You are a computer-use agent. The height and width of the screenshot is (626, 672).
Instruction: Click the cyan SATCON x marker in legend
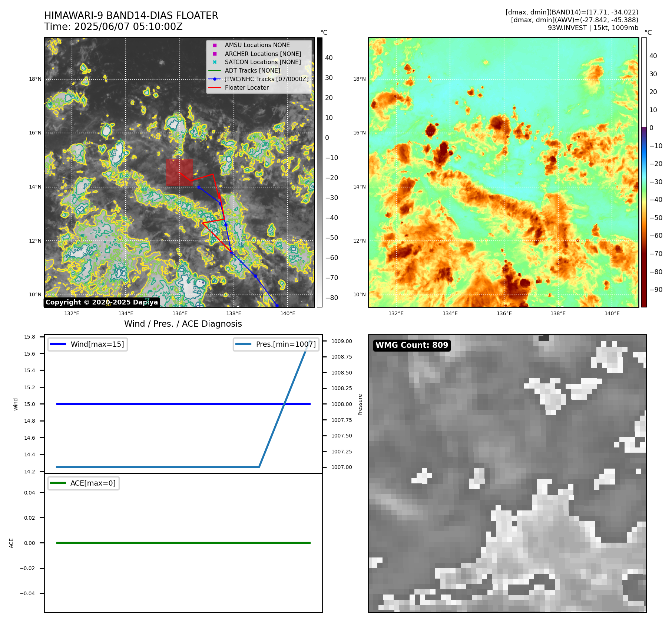tap(215, 62)
